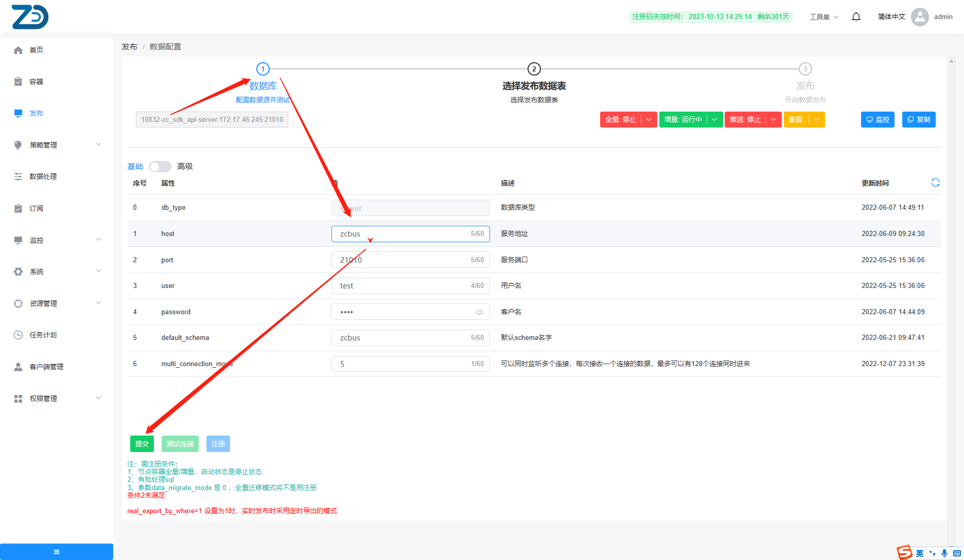Expand the 增量: 运行中 dropdown arrow
The height and width of the screenshot is (560, 964).
click(714, 120)
